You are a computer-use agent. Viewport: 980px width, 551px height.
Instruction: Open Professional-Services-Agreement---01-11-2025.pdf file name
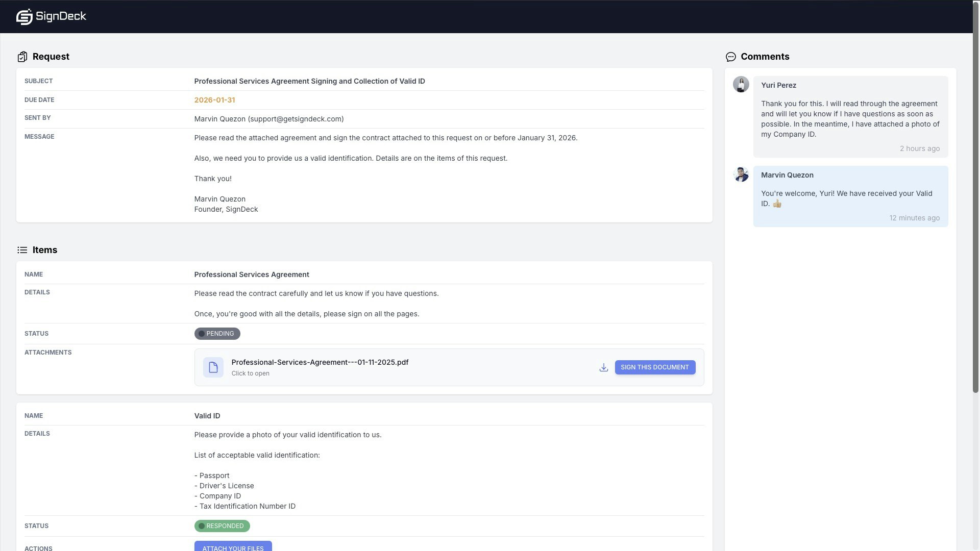(x=320, y=362)
